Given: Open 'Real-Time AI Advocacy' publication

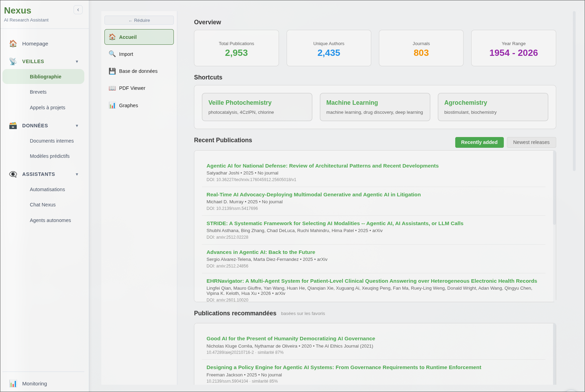Looking at the screenshot, I should pos(313,195).
